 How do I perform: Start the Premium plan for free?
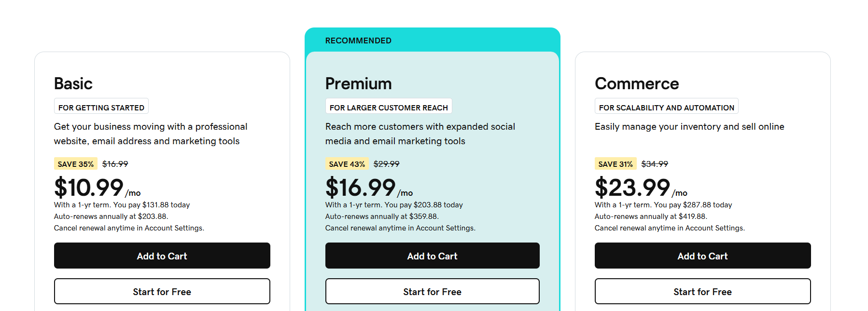432,291
